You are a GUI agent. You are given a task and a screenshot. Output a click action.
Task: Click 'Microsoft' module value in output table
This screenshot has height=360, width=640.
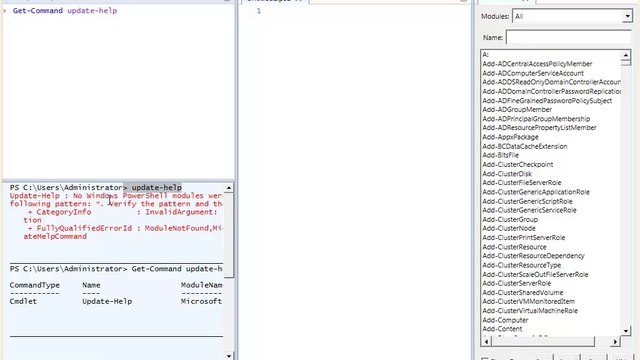[201, 302]
